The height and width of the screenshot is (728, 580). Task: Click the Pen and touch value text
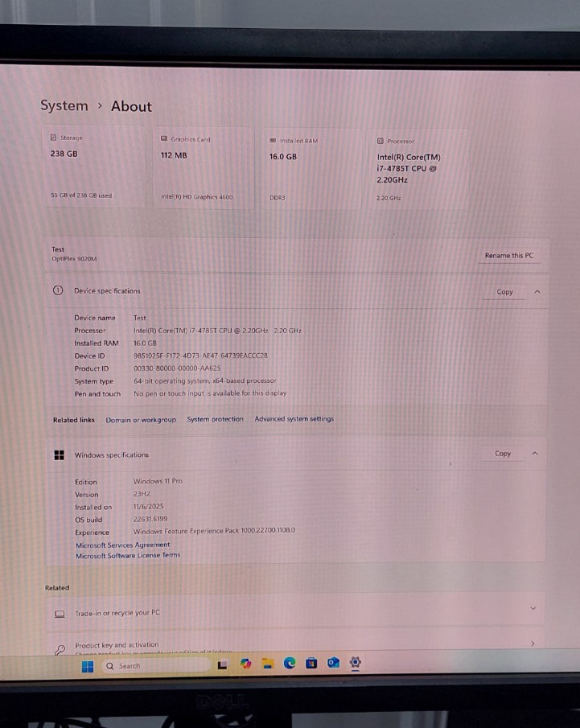(210, 393)
